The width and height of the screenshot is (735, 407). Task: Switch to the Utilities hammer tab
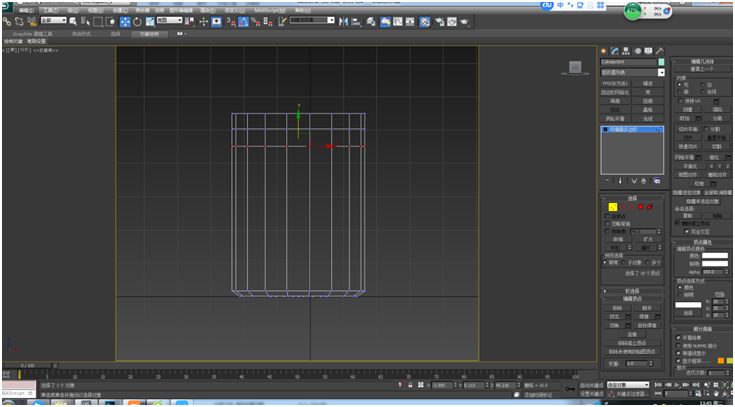660,51
